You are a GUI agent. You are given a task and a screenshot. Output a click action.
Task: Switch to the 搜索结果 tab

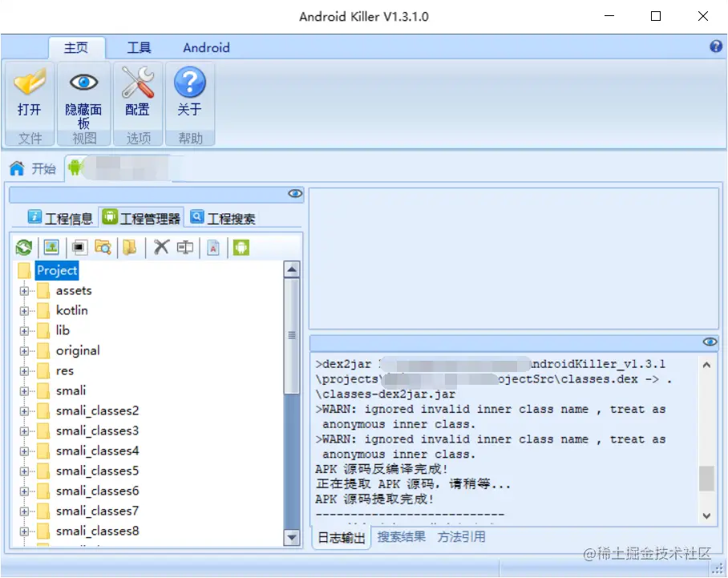pos(401,537)
